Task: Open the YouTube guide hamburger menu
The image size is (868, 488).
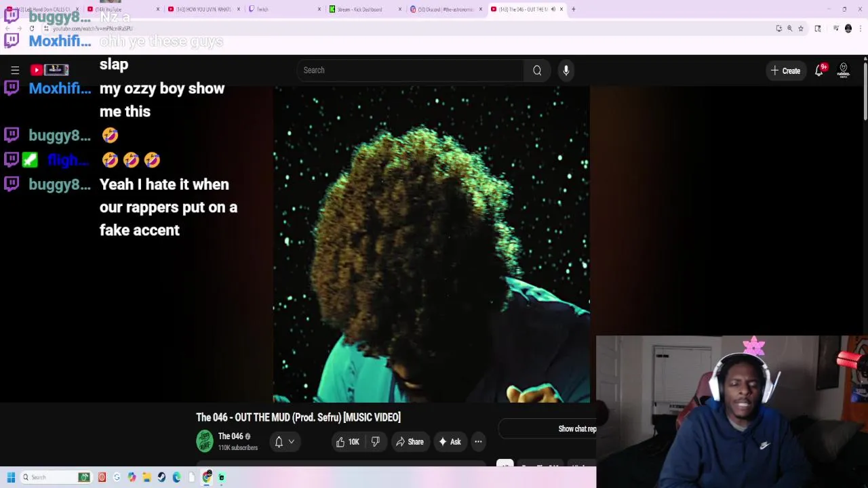Action: point(15,70)
